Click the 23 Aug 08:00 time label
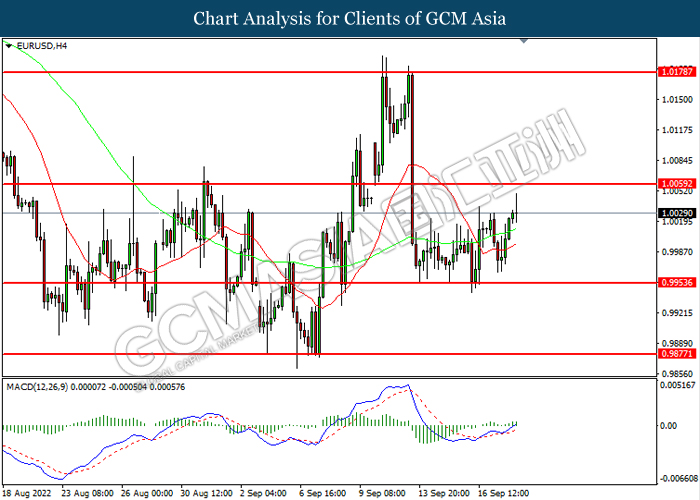 [x=87, y=494]
